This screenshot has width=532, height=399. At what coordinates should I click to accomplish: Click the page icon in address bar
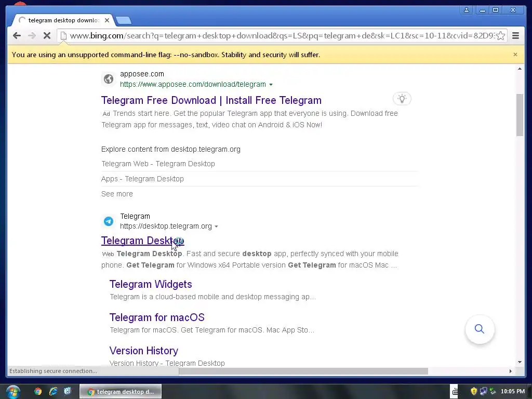tap(63, 36)
